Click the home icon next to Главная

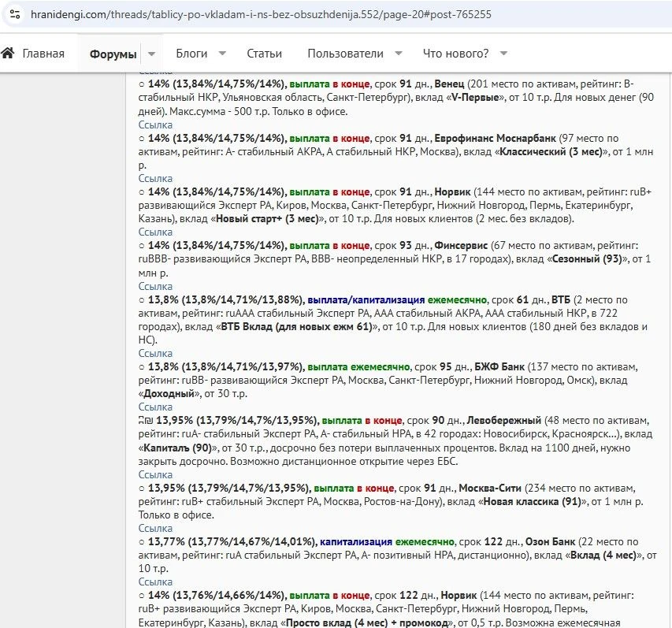coord(8,53)
